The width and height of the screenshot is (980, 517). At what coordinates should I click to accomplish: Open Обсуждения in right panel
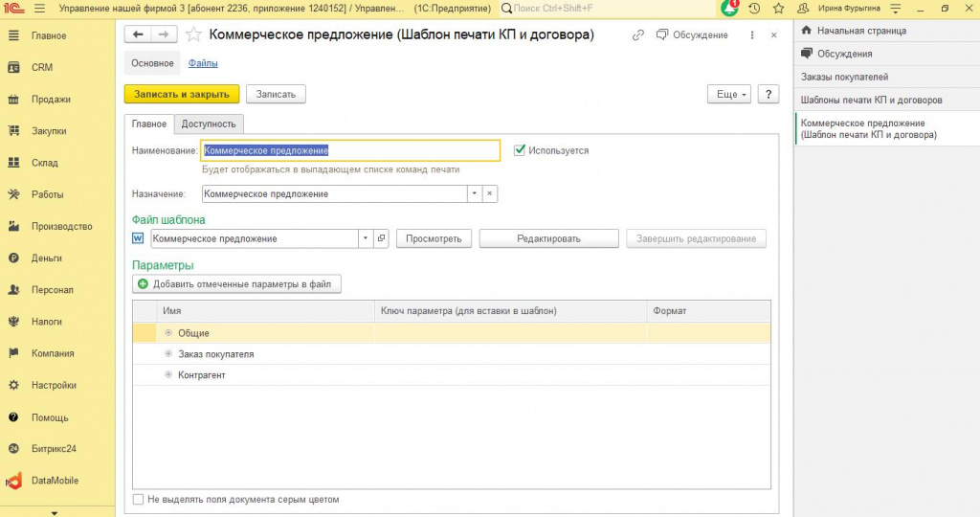[887, 54]
